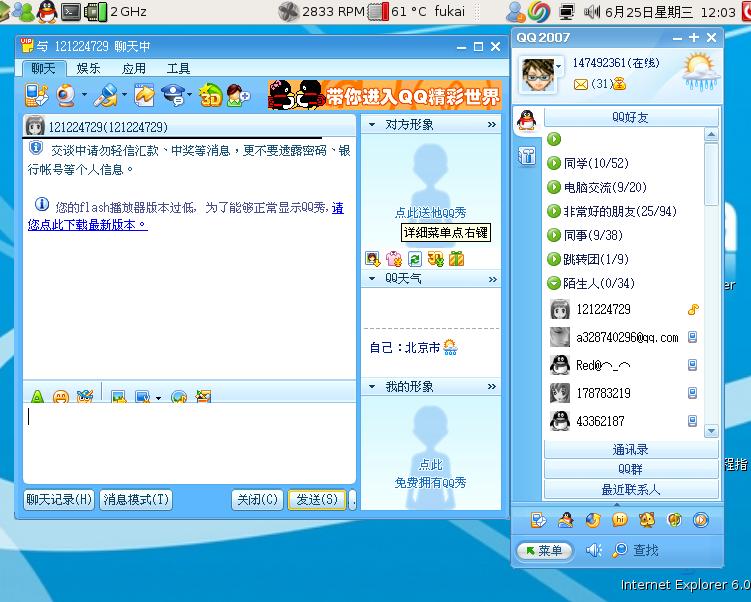
Task: Select contact a328740296@qq.com
Action: click(624, 337)
